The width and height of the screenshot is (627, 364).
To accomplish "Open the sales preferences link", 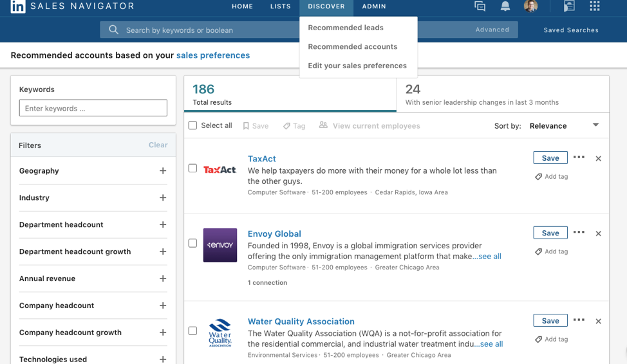I will [213, 55].
